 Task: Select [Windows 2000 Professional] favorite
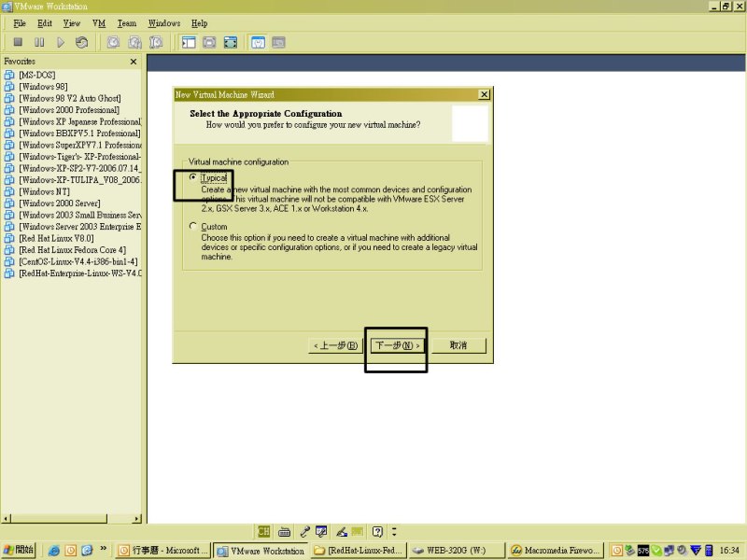pyautogui.click(x=68, y=110)
